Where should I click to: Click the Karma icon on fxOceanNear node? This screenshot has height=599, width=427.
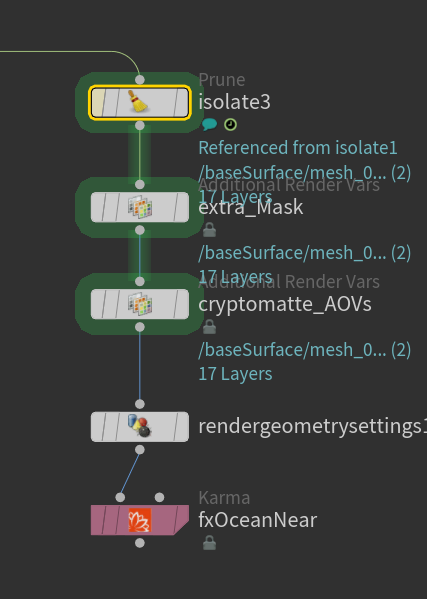(x=140, y=520)
